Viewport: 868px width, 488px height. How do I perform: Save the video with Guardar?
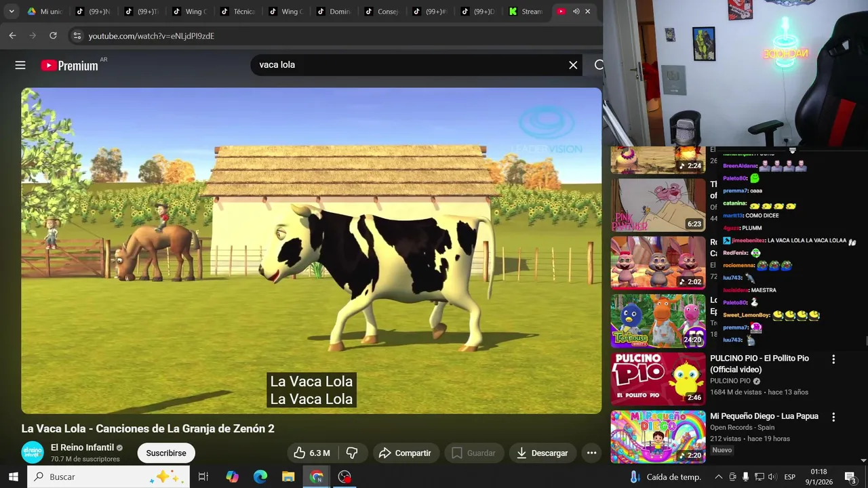click(473, 453)
